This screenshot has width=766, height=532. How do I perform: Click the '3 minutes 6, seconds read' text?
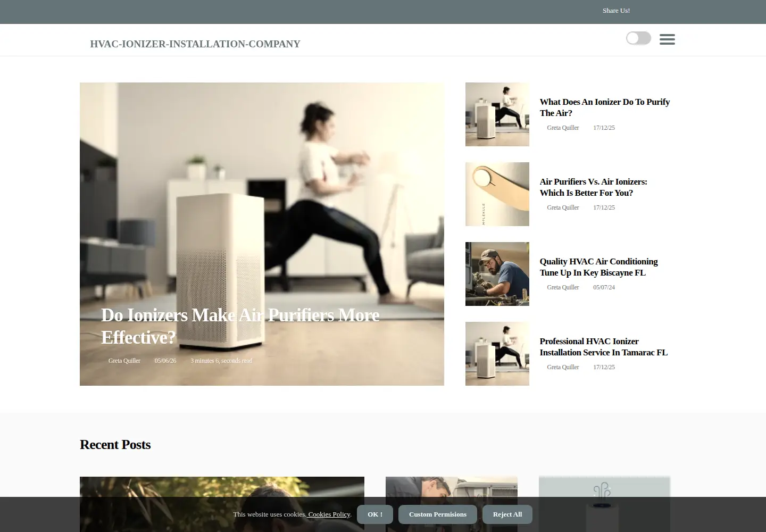point(221,361)
